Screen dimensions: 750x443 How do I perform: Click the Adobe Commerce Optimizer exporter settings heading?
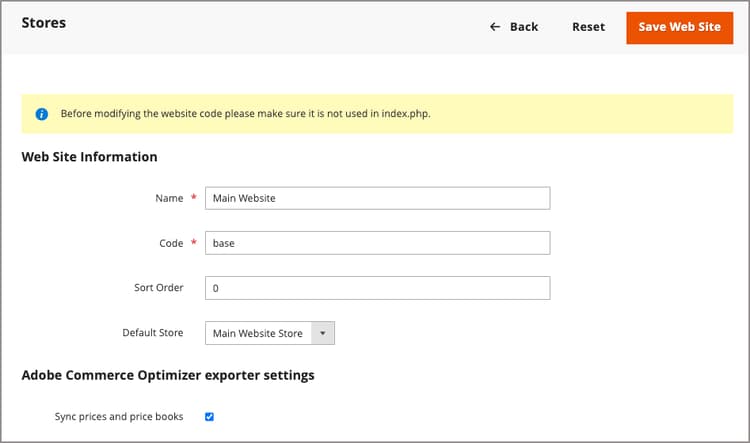click(x=168, y=375)
